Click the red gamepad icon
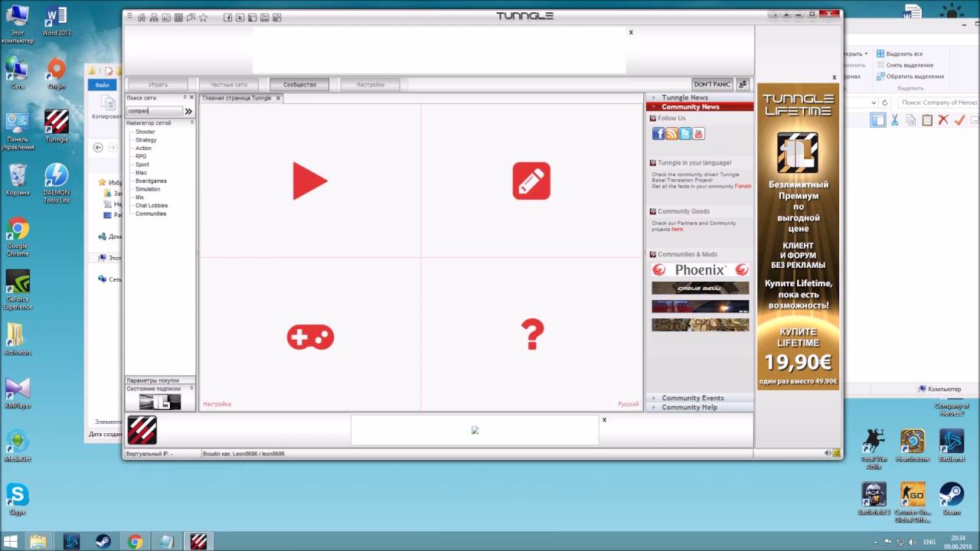This screenshot has width=980, height=551. point(310,337)
